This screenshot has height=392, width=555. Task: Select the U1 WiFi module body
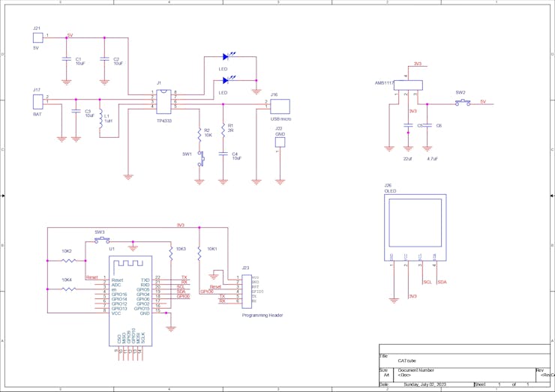point(130,301)
